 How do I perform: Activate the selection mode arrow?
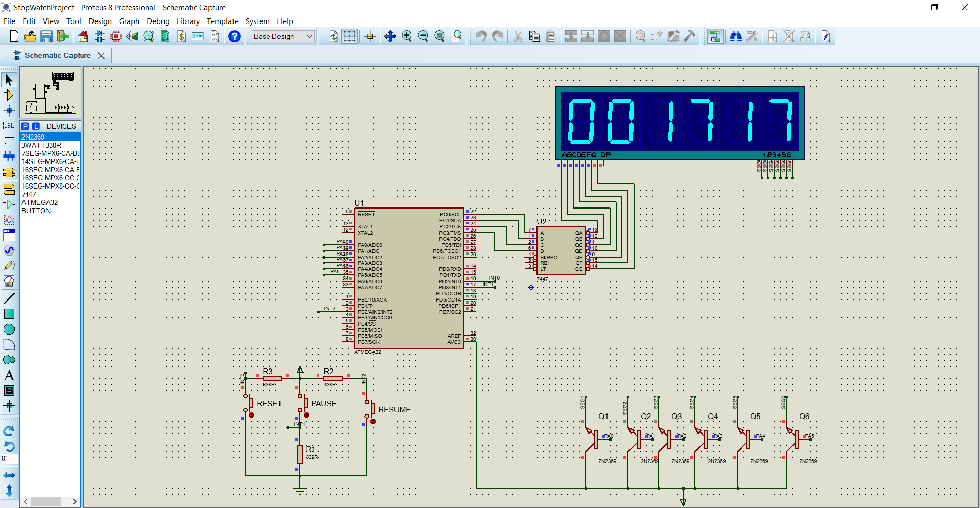[8, 79]
